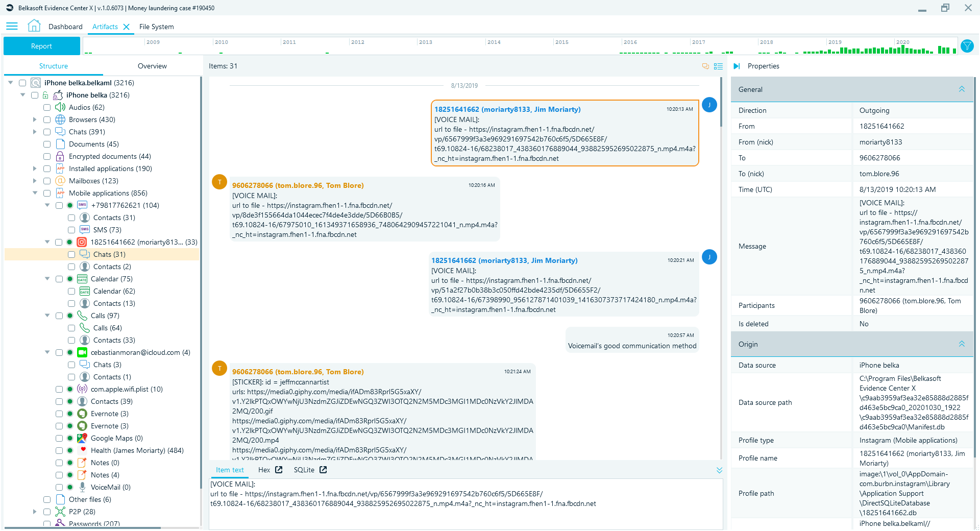Click the Browsers globe icon
Image resolution: width=980 pixels, height=531 pixels.
(x=60, y=119)
